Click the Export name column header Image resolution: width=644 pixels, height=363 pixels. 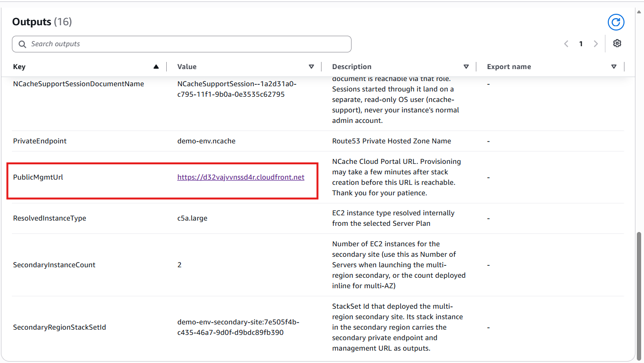[509, 67]
